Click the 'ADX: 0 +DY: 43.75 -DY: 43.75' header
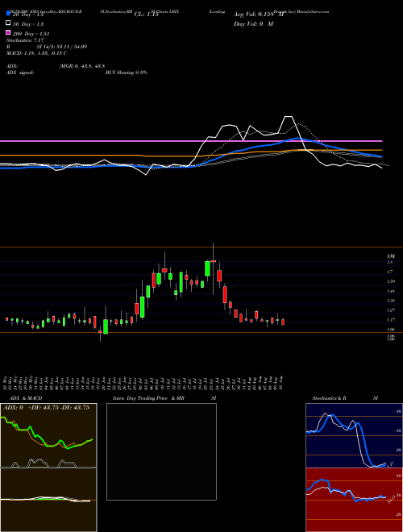 click(x=46, y=408)
